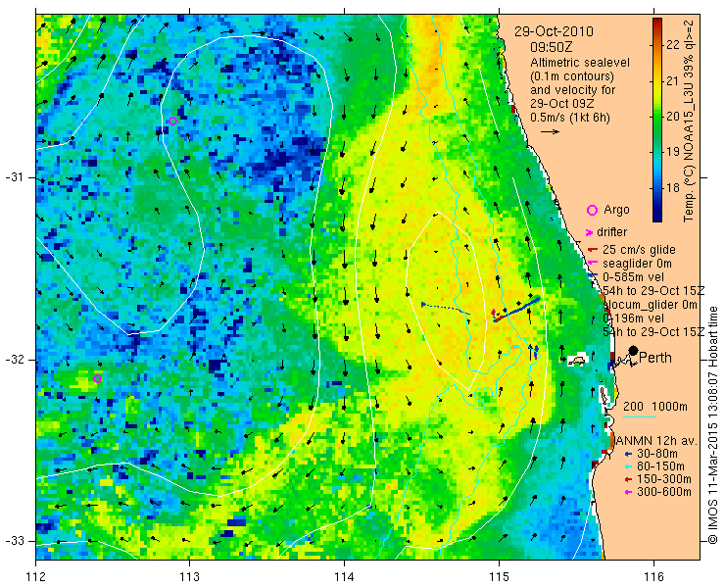Click the 22 label on temperature scale
The height and width of the screenshot is (588, 725).
(673, 45)
